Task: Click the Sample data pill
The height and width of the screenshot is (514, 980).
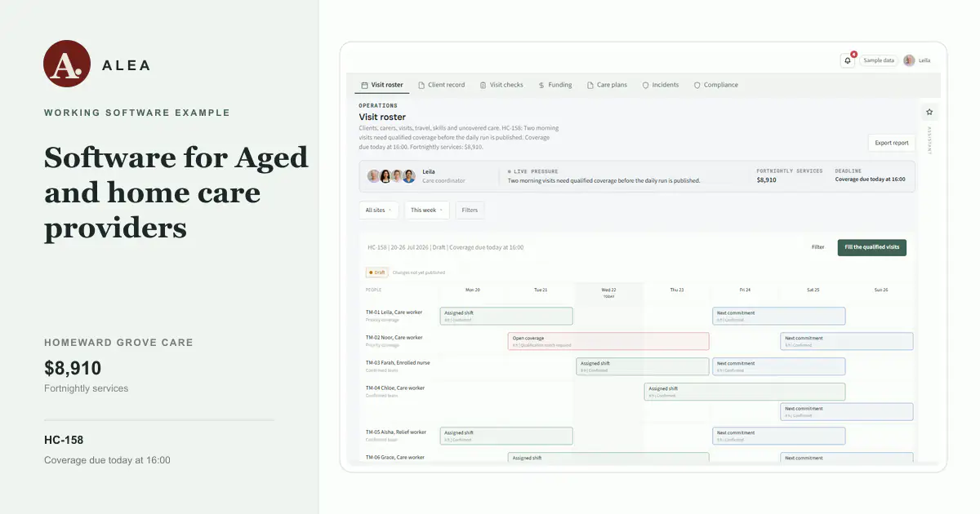Action: (x=879, y=60)
